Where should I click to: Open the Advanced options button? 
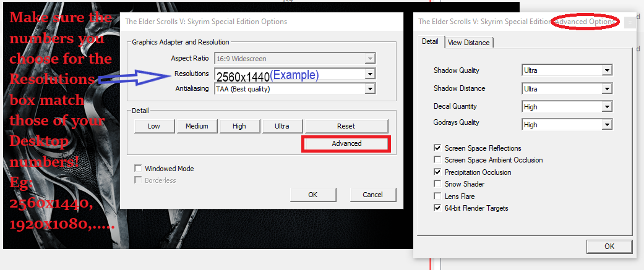pyautogui.click(x=346, y=143)
